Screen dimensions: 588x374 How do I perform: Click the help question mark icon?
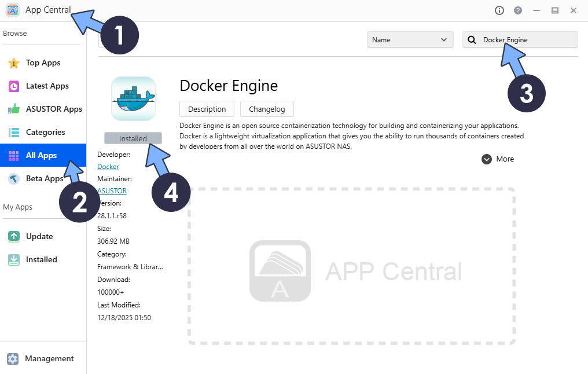pos(518,10)
